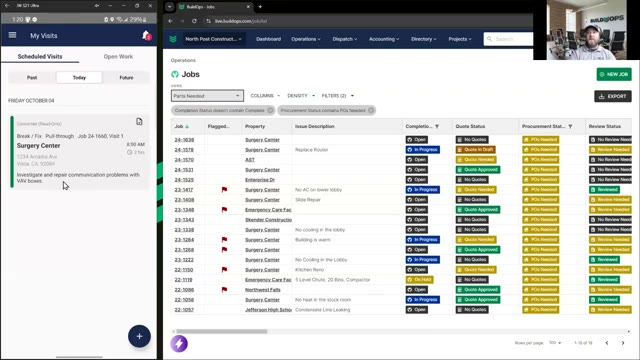Expand the FILTERS (2) menu
The image size is (640, 360).
337,96
